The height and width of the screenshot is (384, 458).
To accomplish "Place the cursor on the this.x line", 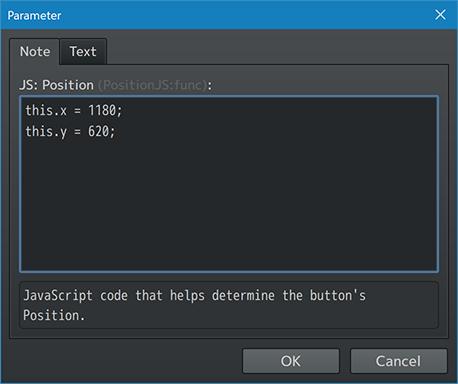I will [x=74, y=110].
